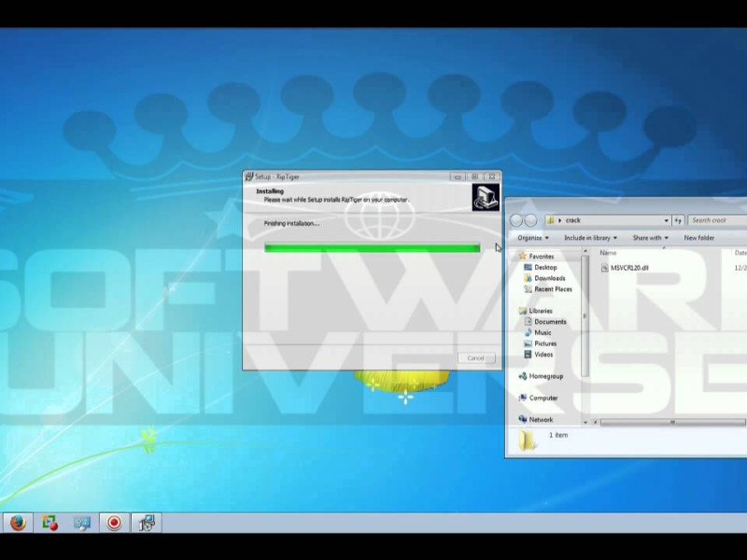Click the crack folder in address bar
This screenshot has width=747, height=560.
pos(573,220)
